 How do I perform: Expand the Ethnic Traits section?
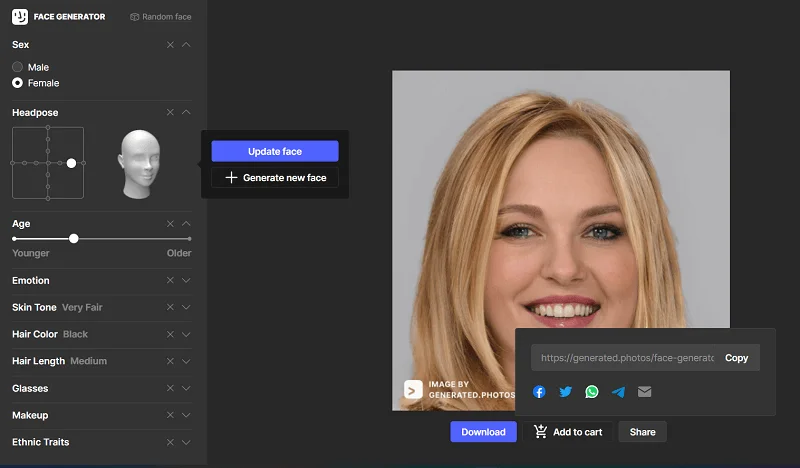[186, 442]
